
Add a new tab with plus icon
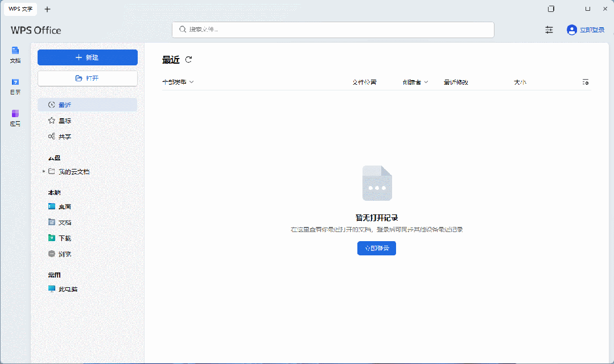47,9
